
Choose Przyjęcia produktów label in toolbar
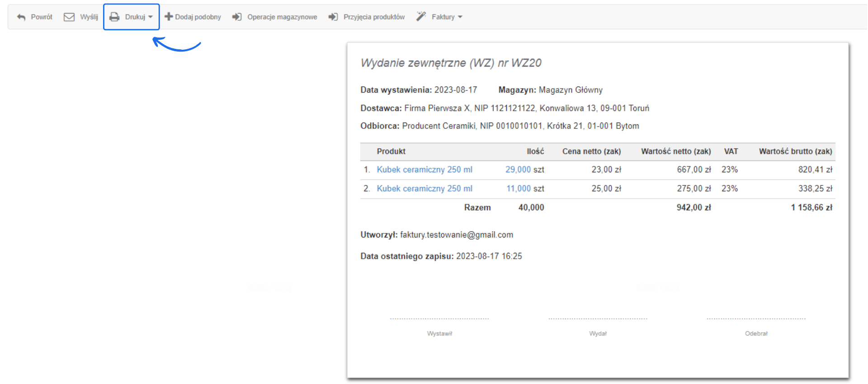click(374, 17)
